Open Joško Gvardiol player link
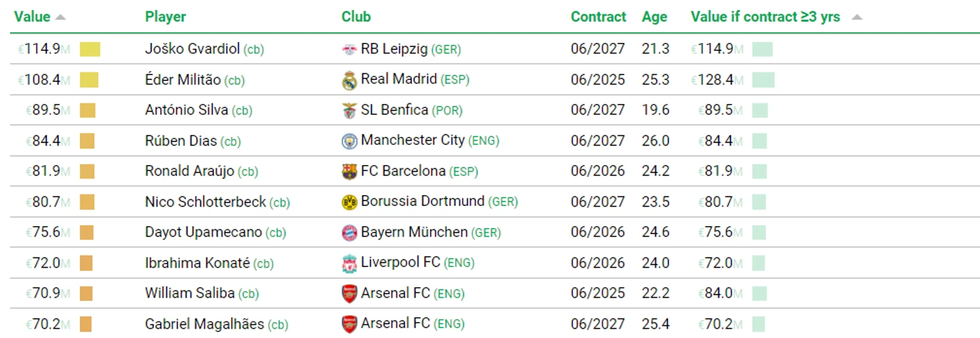The image size is (980, 338). click(192, 49)
